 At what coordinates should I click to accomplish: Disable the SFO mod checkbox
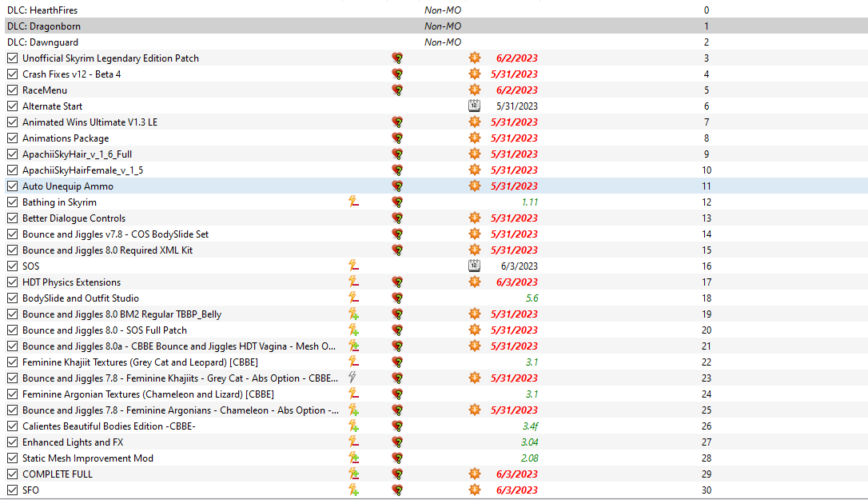pos(12,490)
